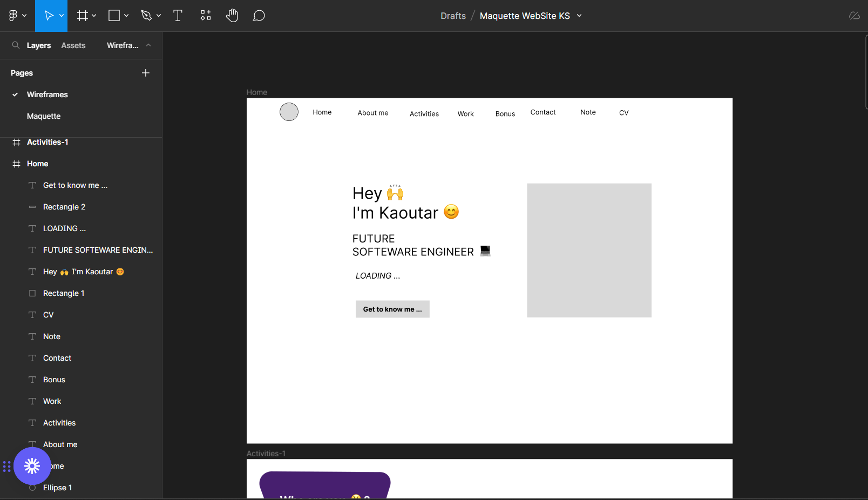Select the Rectangle 2 layer
Image resolution: width=868 pixels, height=500 pixels.
click(64, 207)
